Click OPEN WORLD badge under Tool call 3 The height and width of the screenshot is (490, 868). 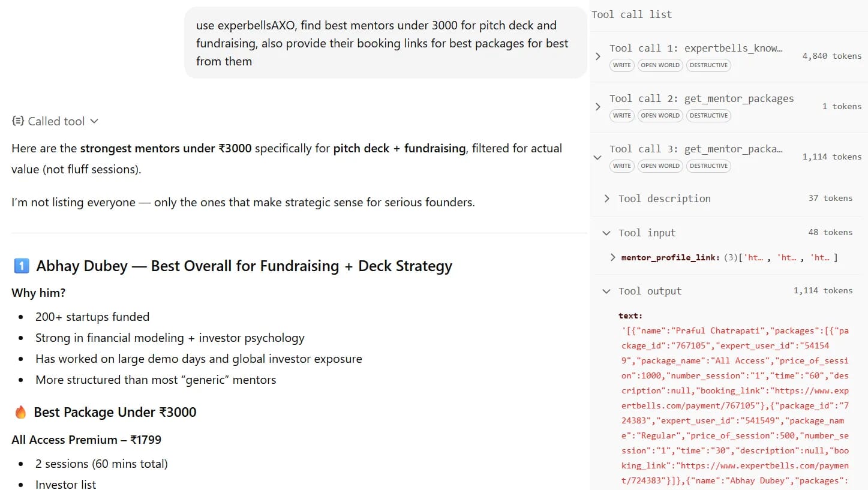pyautogui.click(x=660, y=166)
